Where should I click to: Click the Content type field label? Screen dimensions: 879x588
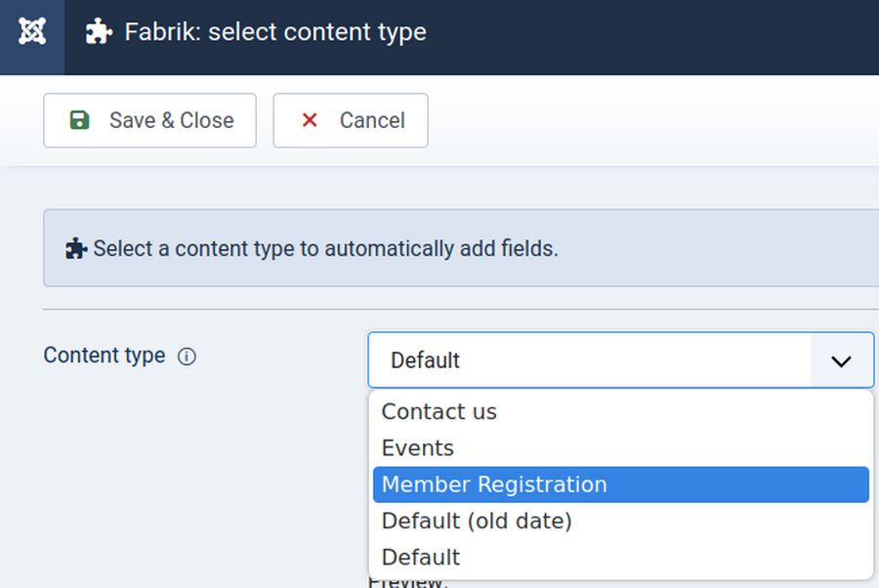coord(104,356)
